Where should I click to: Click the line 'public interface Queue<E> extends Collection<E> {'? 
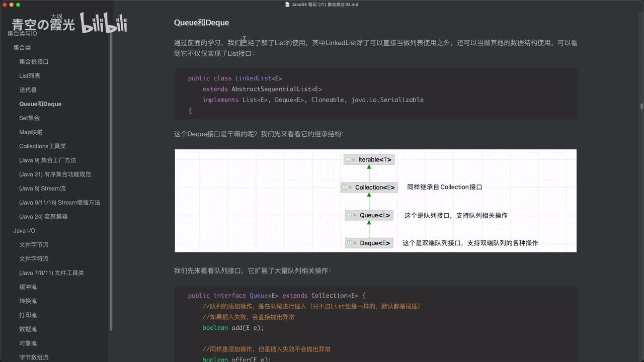(277, 296)
